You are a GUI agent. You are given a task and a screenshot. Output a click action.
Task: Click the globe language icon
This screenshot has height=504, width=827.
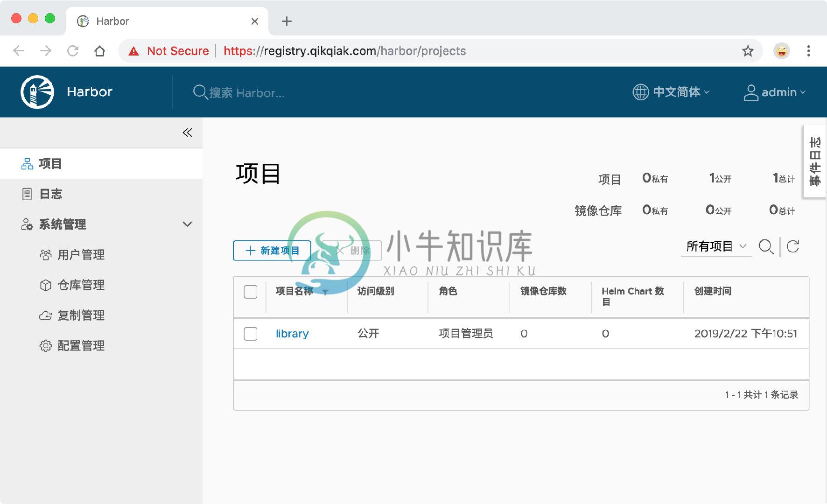(640, 92)
